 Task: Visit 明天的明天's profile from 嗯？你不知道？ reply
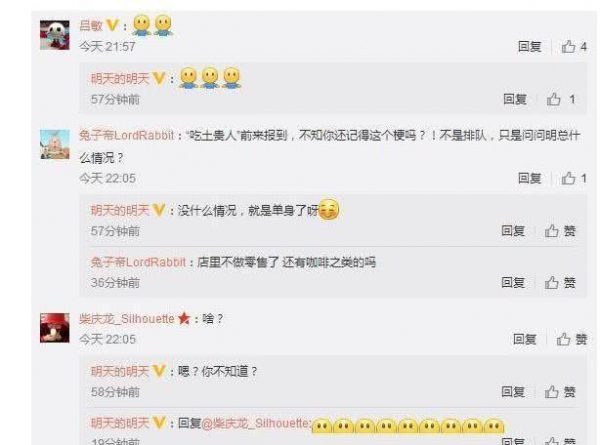pyautogui.click(x=120, y=371)
